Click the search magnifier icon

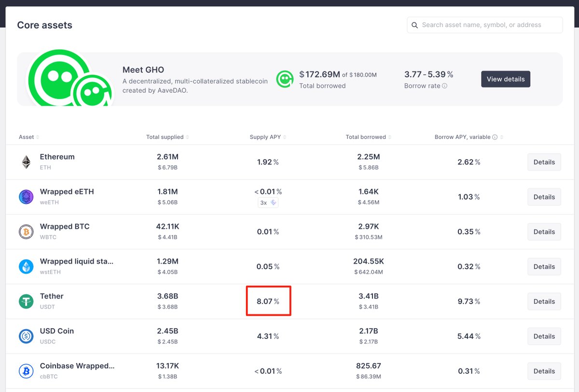click(415, 25)
